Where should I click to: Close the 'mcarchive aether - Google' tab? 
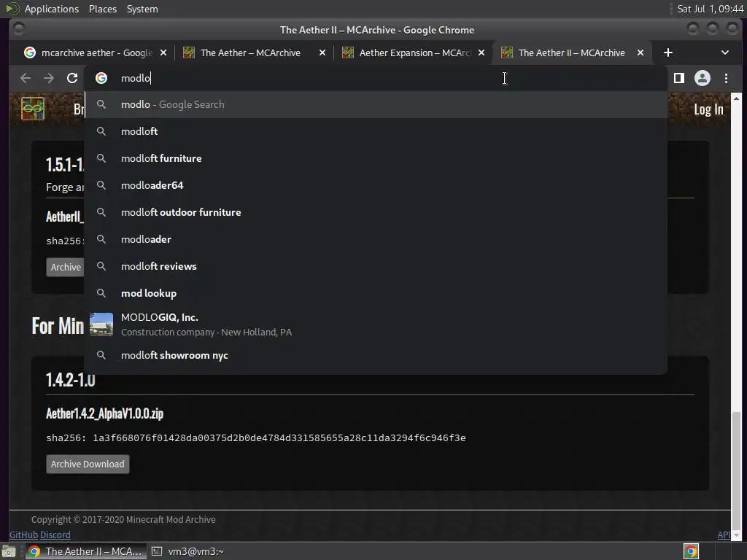pyautogui.click(x=163, y=52)
